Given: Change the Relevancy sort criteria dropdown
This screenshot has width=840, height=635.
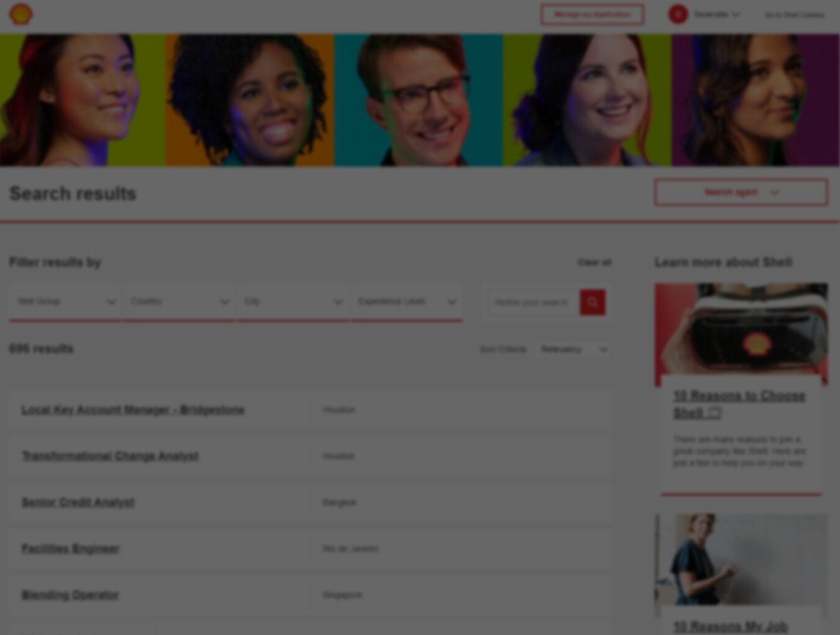Looking at the screenshot, I should click(573, 349).
